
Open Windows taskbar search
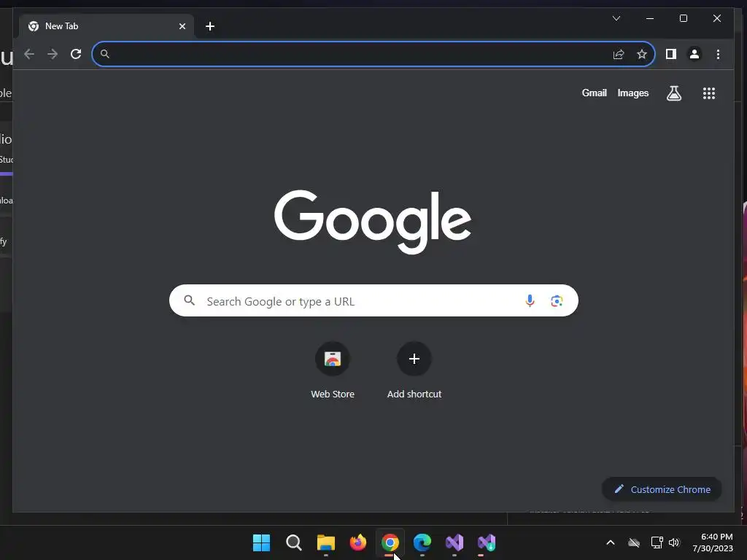[x=293, y=542]
